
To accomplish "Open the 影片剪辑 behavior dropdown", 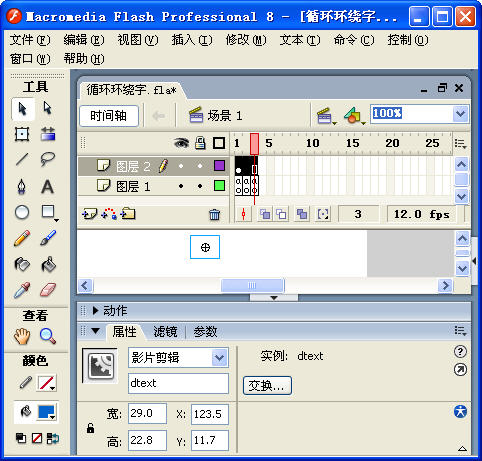I will coord(219,358).
